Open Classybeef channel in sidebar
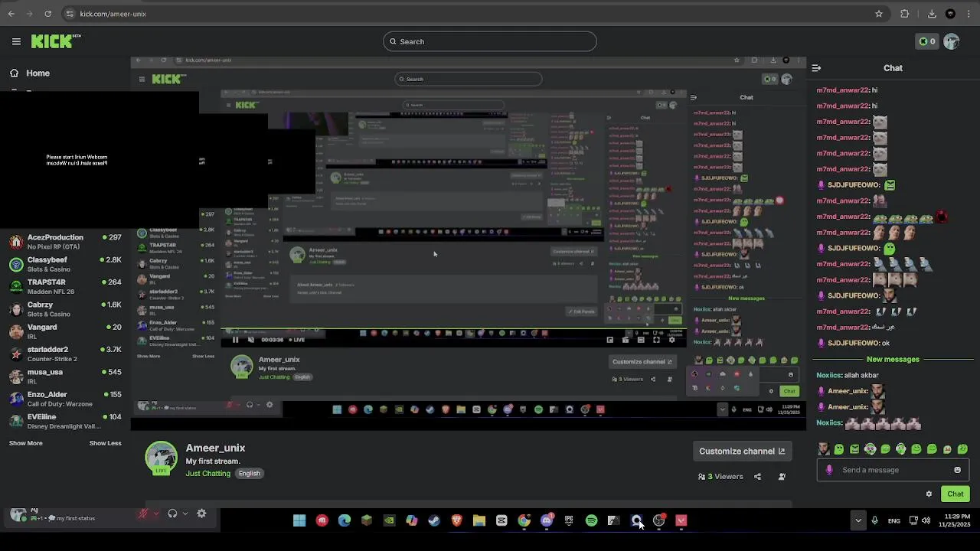This screenshot has width=980, height=551. click(65, 264)
